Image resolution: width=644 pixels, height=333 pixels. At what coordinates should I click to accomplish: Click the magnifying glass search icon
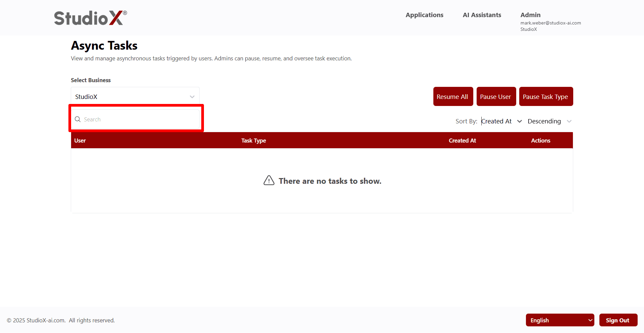point(77,119)
